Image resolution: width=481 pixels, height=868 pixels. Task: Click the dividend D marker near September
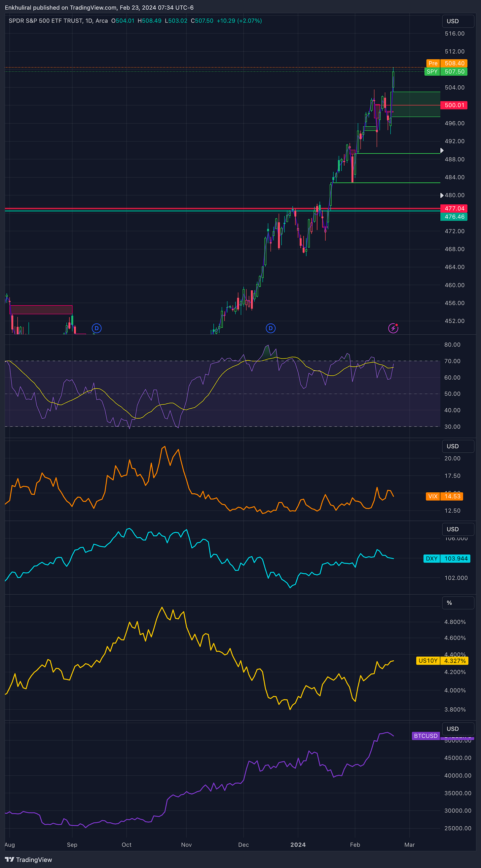[x=96, y=328]
